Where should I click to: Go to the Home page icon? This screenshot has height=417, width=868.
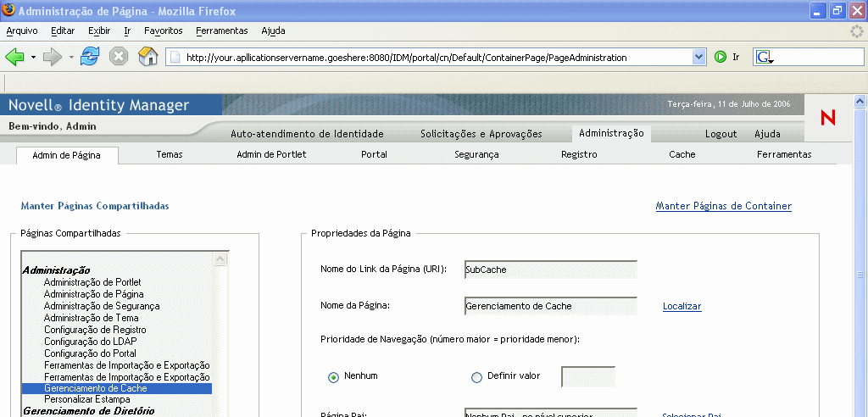pyautogui.click(x=147, y=57)
